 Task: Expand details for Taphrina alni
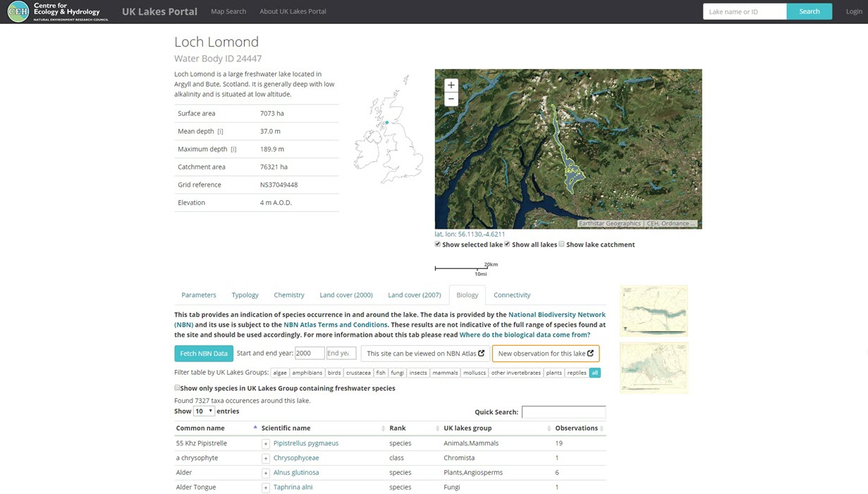[x=266, y=487]
